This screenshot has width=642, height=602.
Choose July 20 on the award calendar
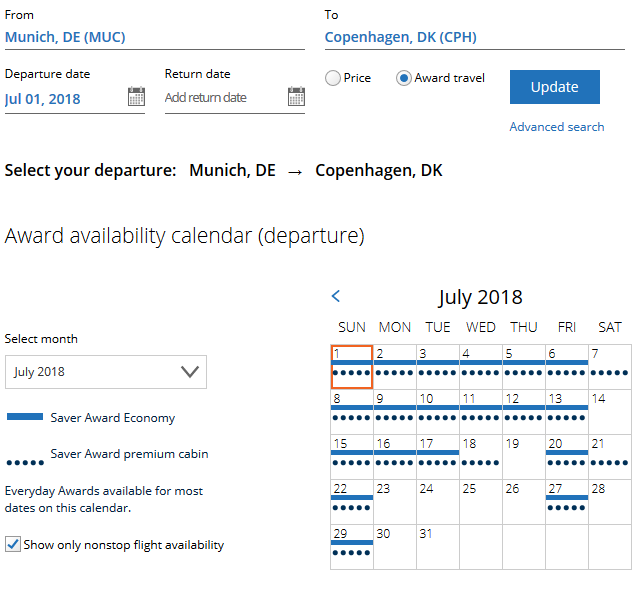point(566,456)
